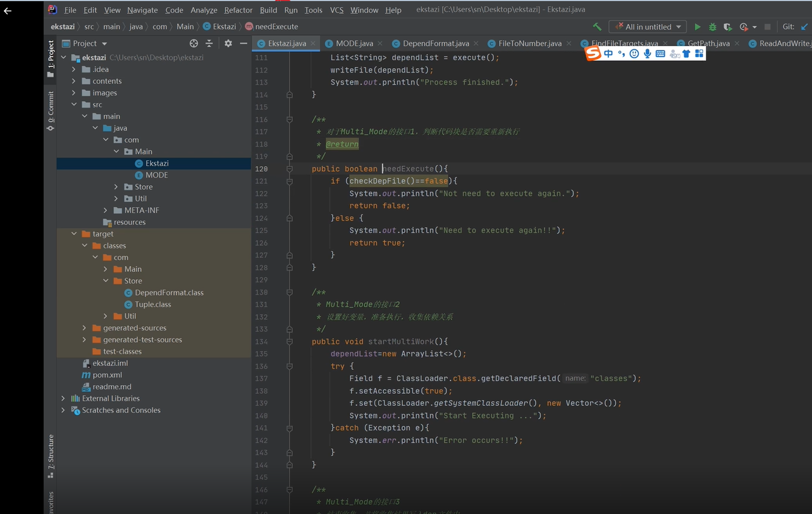Image resolution: width=812 pixels, height=514 pixels.
Task: Select pom.xml in the project tree
Action: [x=107, y=375]
